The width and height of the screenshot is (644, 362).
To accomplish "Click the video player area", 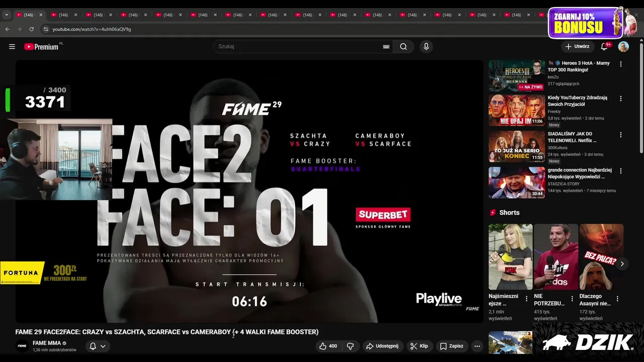I will click(249, 191).
